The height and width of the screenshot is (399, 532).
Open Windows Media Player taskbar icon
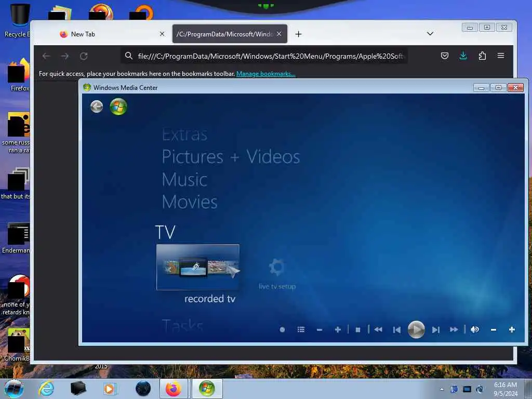pos(110,389)
